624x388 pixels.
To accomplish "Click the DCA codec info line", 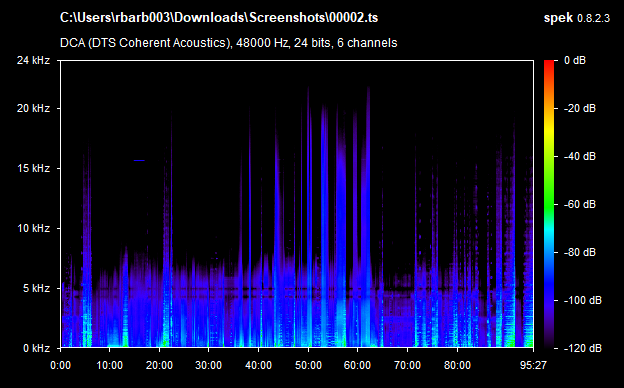I will click(228, 43).
